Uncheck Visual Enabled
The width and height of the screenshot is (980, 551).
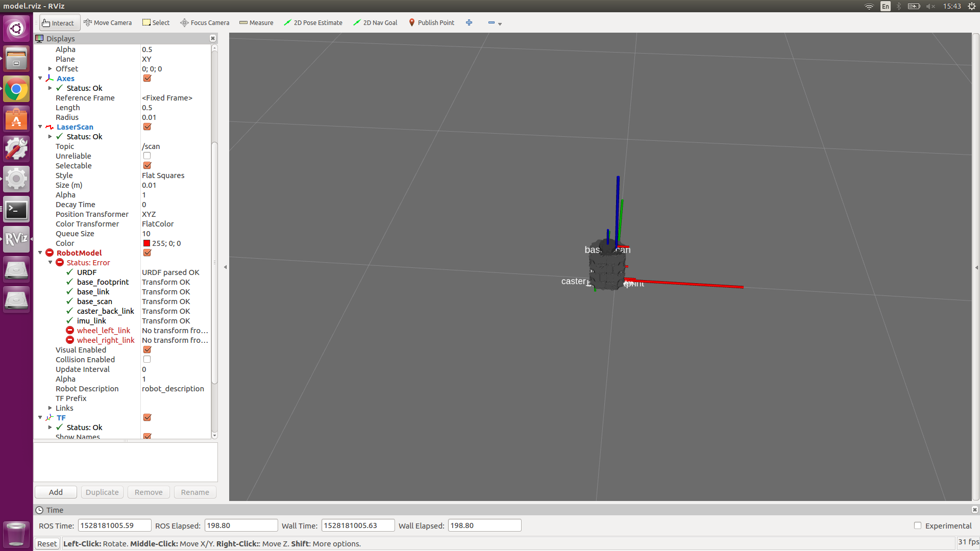pyautogui.click(x=147, y=350)
